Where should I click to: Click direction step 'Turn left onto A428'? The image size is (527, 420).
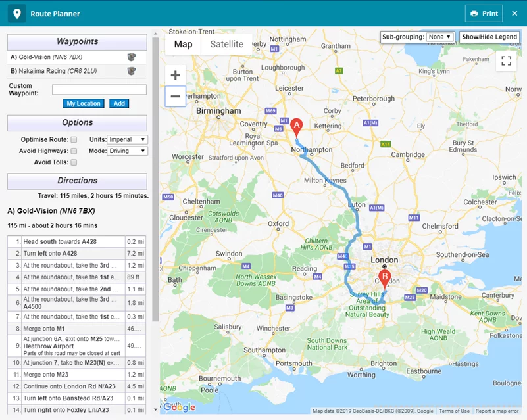[76, 254]
